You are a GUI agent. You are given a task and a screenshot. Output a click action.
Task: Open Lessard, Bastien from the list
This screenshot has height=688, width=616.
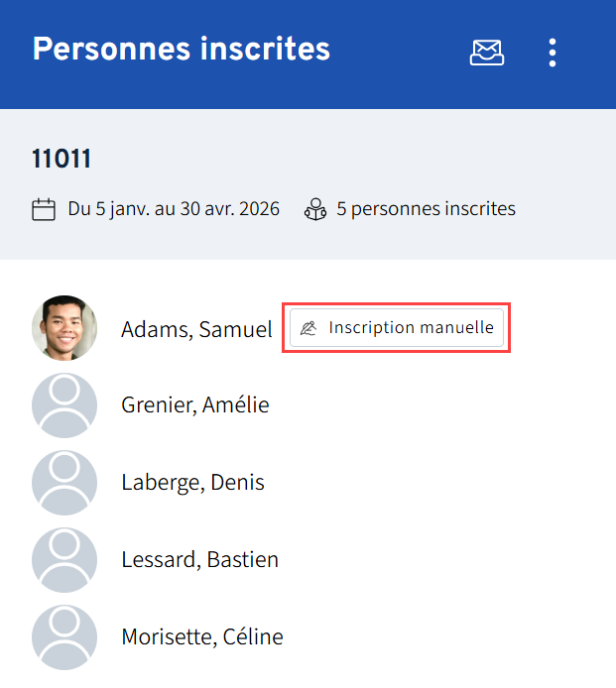pyautogui.click(x=199, y=560)
